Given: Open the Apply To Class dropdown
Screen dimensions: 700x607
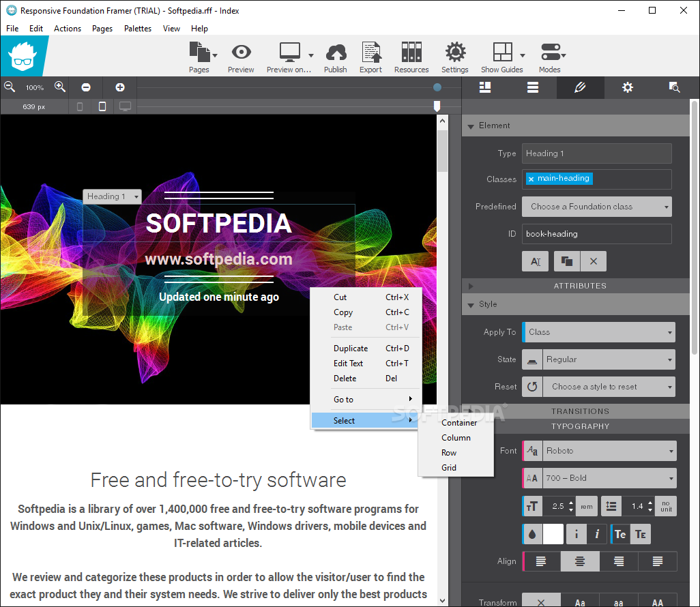Looking at the screenshot, I should click(x=598, y=332).
